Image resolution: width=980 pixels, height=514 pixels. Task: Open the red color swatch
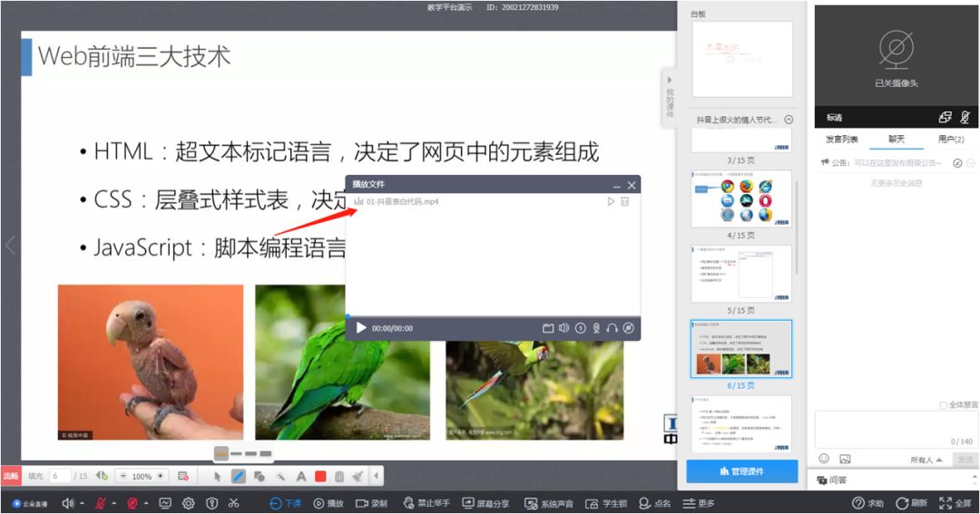[x=320, y=477]
